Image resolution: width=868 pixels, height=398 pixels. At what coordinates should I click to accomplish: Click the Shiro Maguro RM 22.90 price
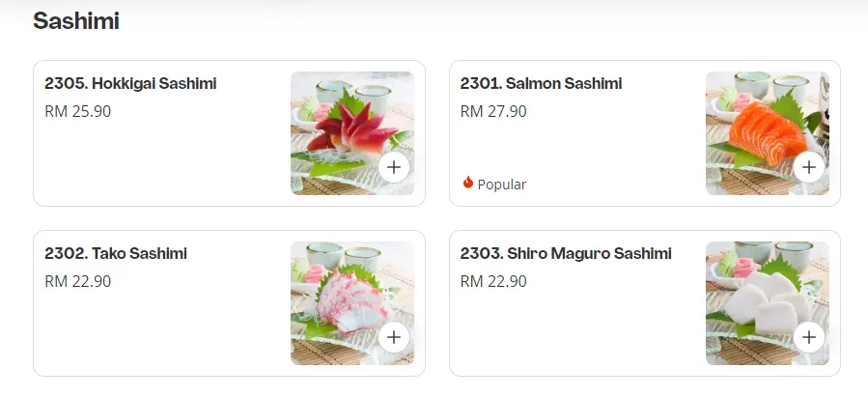(493, 281)
